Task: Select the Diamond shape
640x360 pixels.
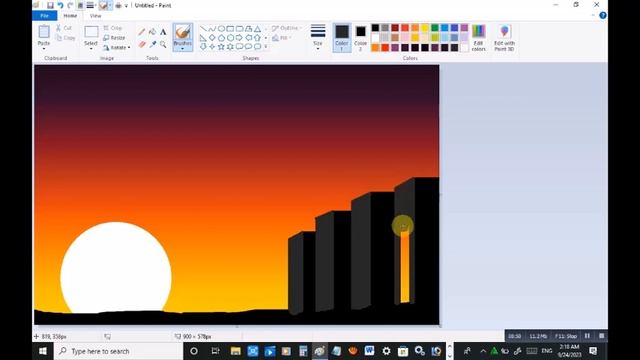Action: coord(212,38)
